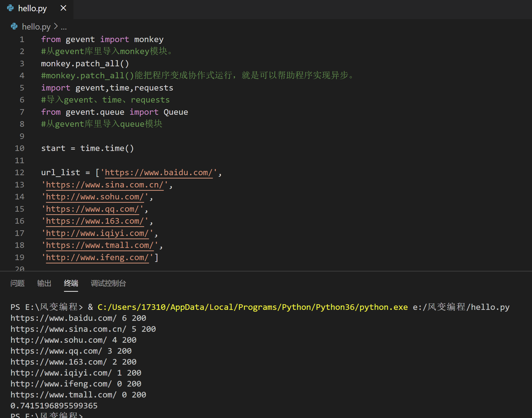The image size is (532, 418).
Task: Select the hello.py editor tab
Action: pyautogui.click(x=36, y=9)
